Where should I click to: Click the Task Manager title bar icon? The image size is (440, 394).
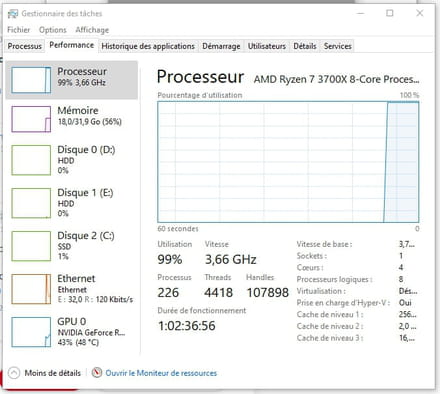point(13,14)
